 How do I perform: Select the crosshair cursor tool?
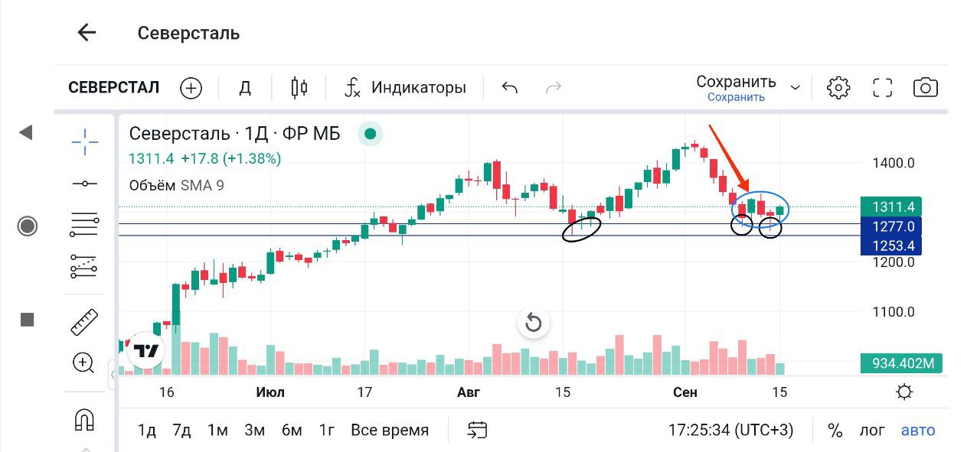(85, 141)
